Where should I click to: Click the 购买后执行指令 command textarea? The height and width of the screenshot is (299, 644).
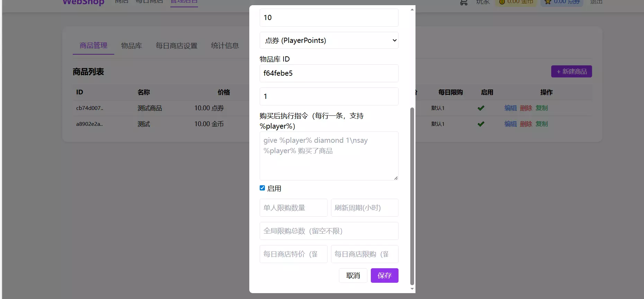(329, 156)
